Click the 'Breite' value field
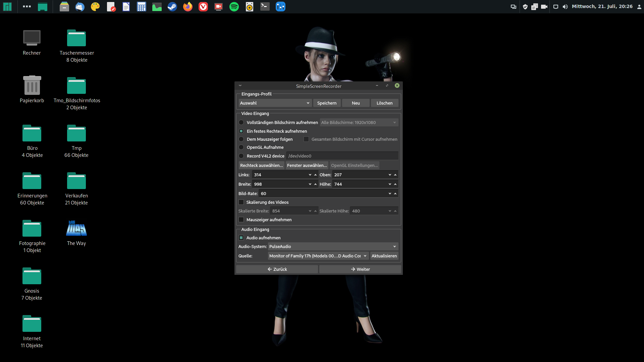Screen dimensions: 644x362 [x=280, y=184]
